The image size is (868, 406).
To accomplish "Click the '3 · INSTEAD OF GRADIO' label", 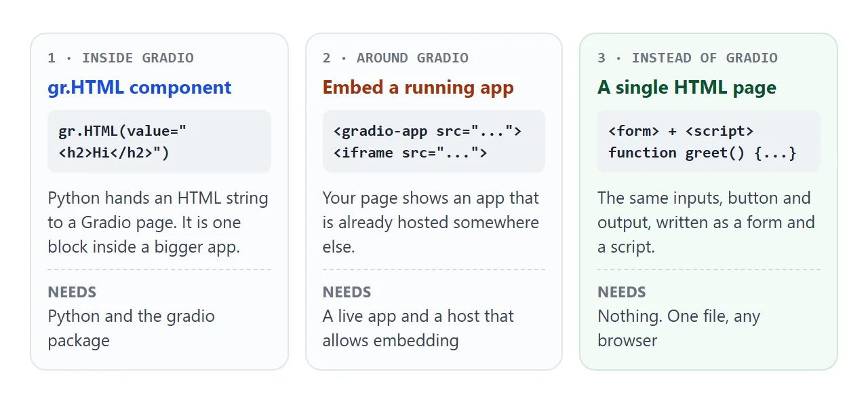I will pos(688,58).
